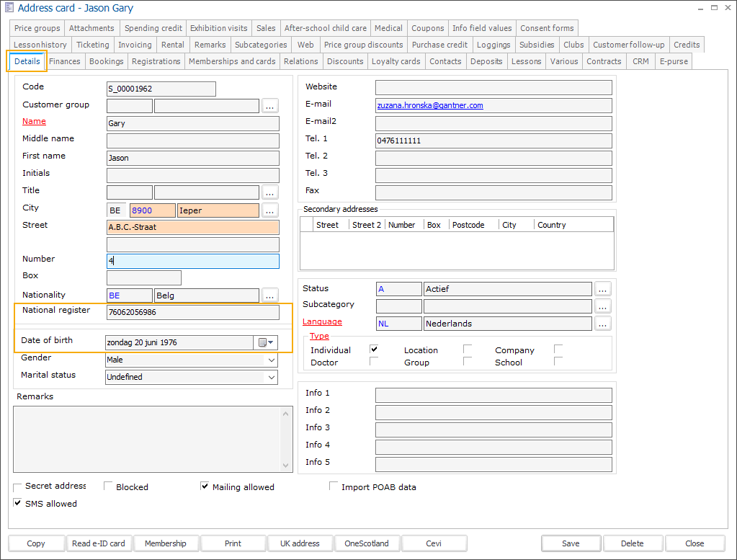Switch to the Finances tab
Viewport: 737px width, 560px height.
tap(65, 61)
